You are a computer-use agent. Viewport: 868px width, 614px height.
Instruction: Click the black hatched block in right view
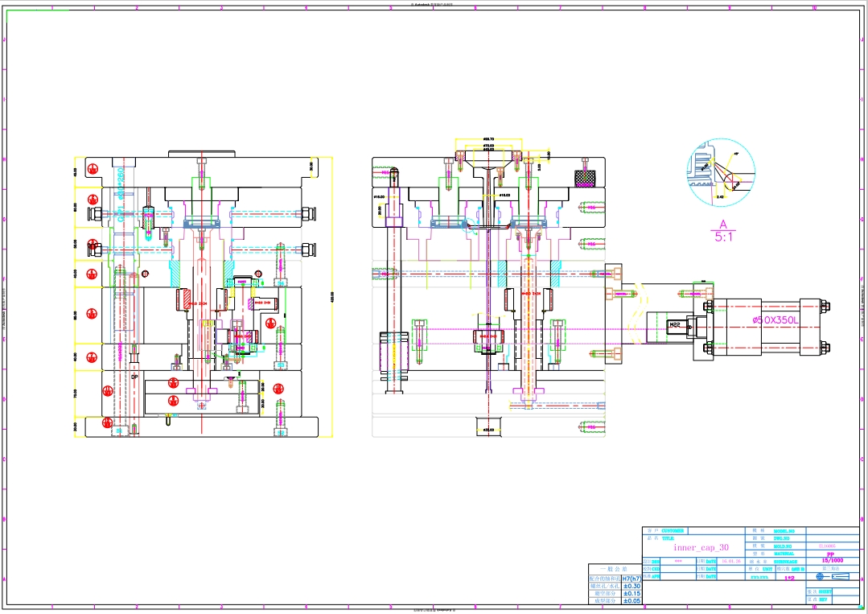point(584,177)
